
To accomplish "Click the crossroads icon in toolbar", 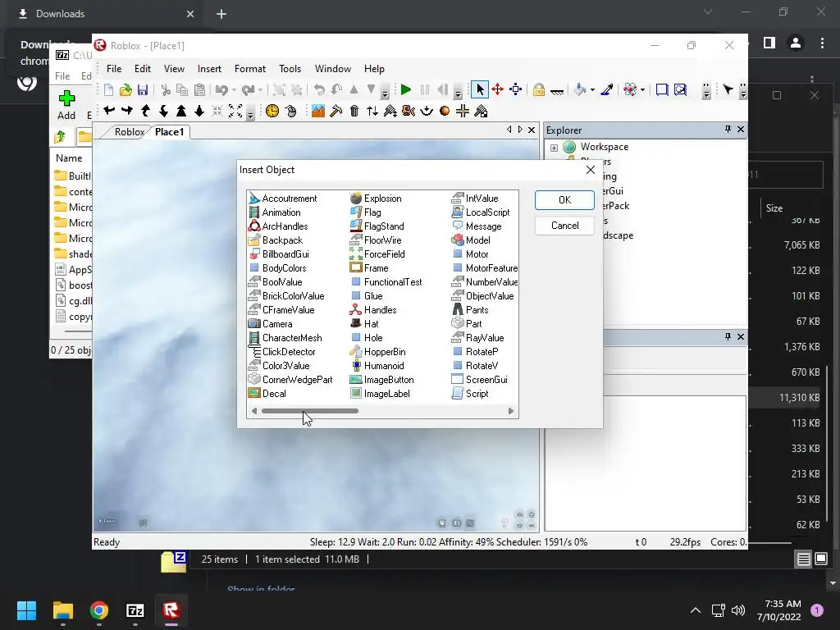I will tap(463, 111).
